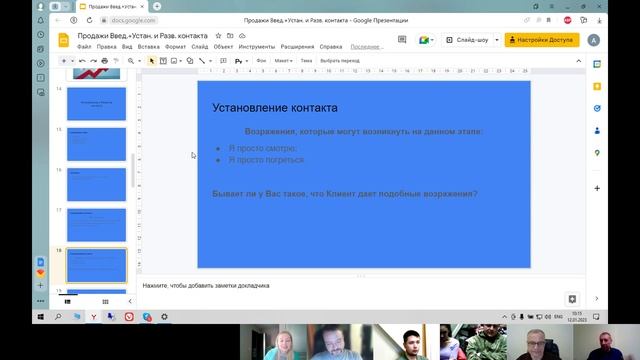This screenshot has height=360, width=640.
Task: Open Google Tasks side panel icon
Action: (597, 109)
